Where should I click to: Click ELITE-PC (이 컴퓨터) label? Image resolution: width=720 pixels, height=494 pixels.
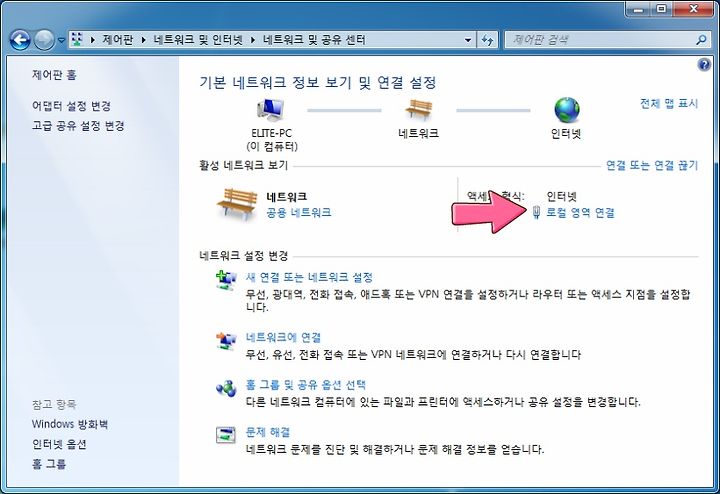click(x=271, y=140)
